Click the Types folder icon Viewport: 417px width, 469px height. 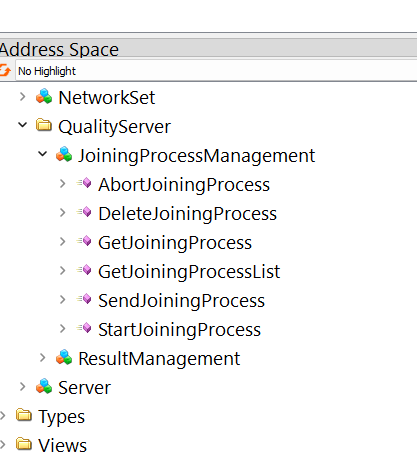click(x=24, y=415)
